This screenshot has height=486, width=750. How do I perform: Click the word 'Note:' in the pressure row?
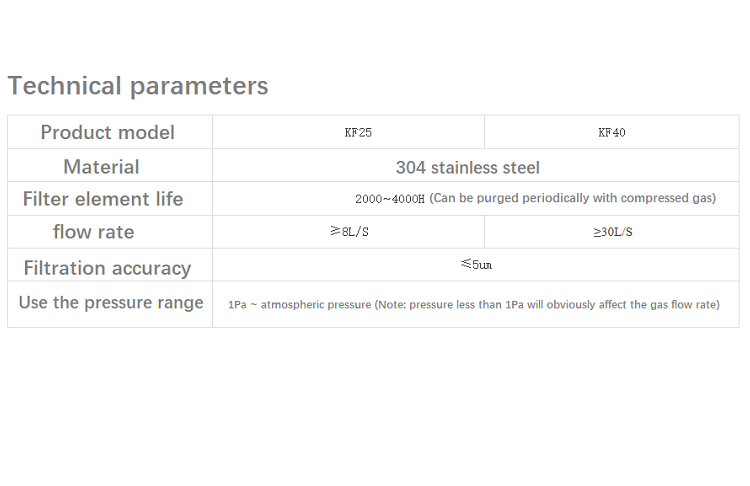point(392,304)
